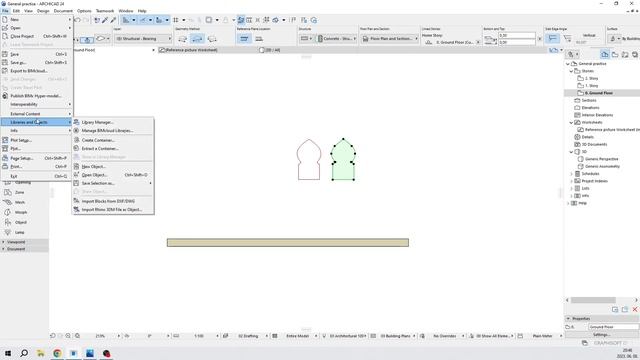This screenshot has height=360, width=640.
Task: Collapse the 3D node in Navigator
Action: (x=571, y=152)
